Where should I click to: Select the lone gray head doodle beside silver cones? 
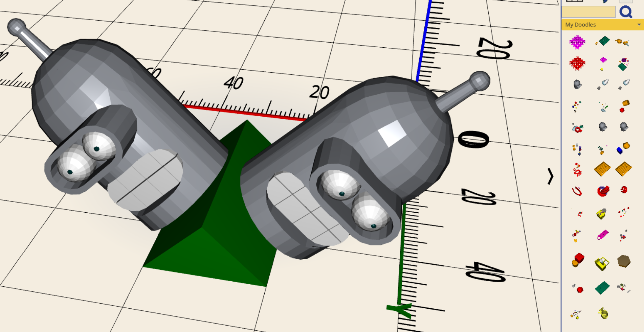coord(578,84)
